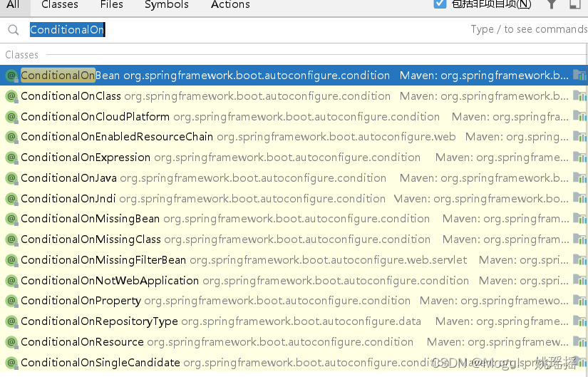Select the ConditionalOnBean result
The width and height of the screenshot is (588, 377).
[x=294, y=76]
